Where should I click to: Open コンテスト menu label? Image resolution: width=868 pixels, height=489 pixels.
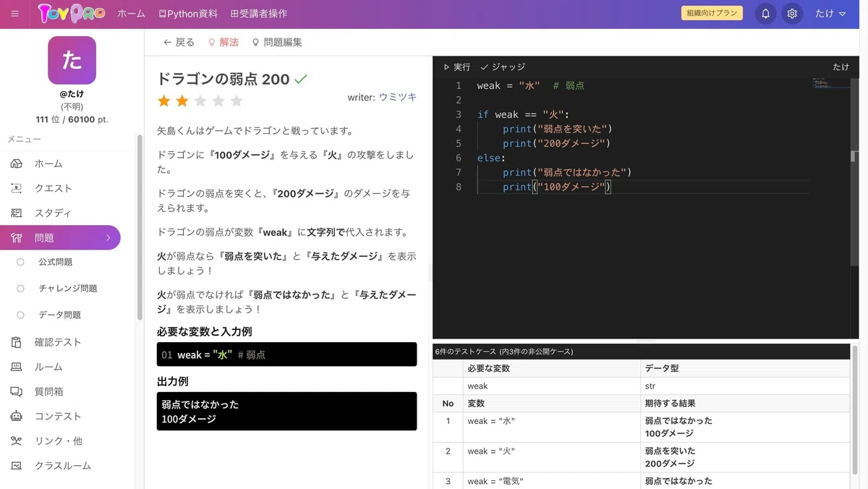58,416
